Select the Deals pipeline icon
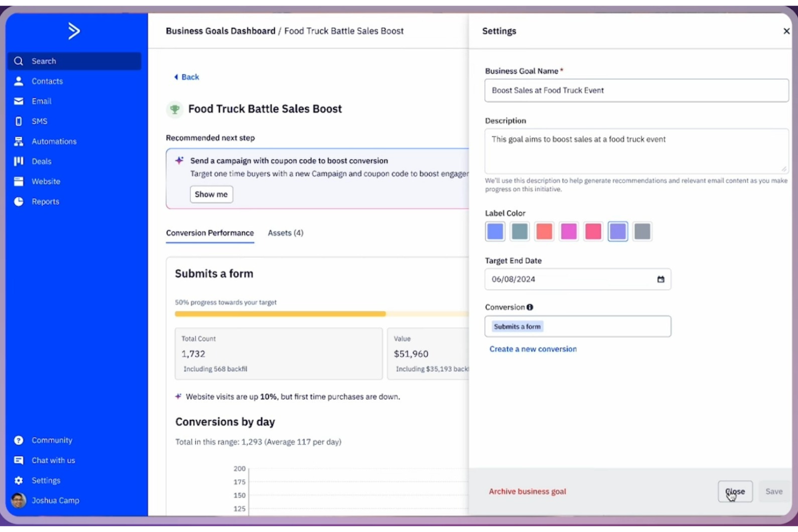 point(19,161)
